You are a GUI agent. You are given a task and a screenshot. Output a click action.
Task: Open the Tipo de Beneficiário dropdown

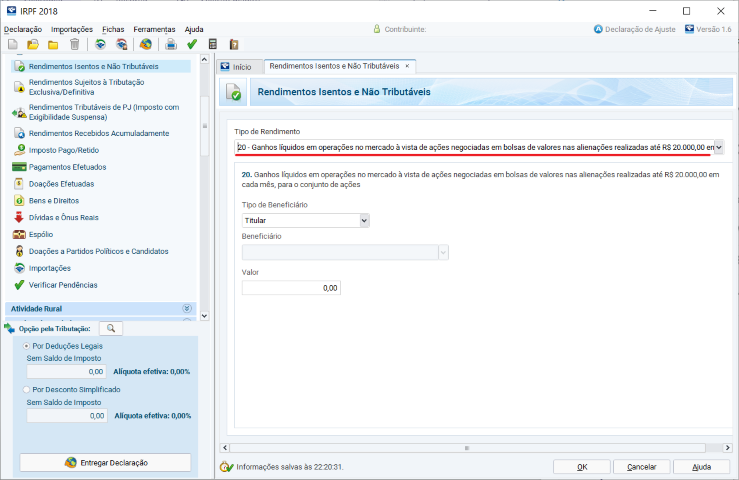click(x=364, y=220)
